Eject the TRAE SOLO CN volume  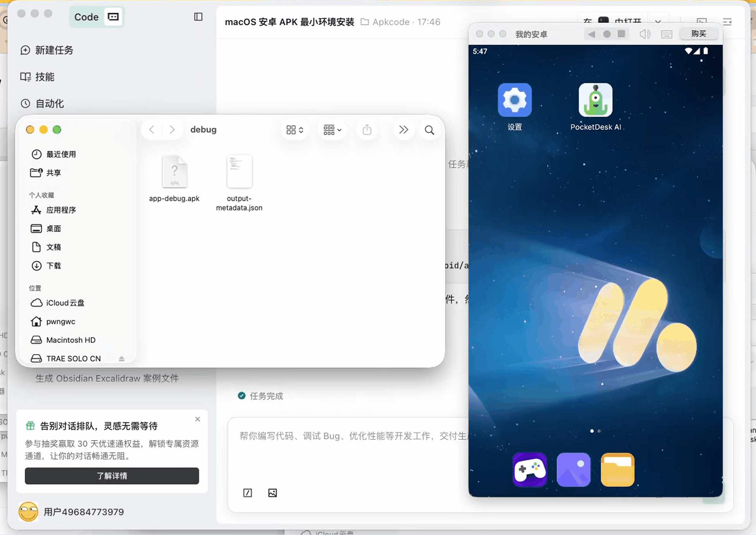point(122,358)
